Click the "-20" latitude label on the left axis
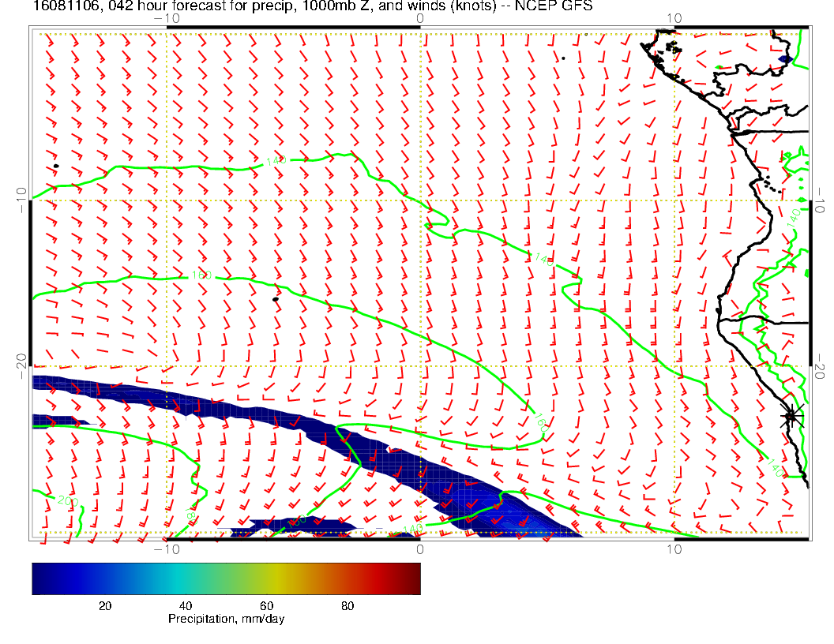 point(22,366)
